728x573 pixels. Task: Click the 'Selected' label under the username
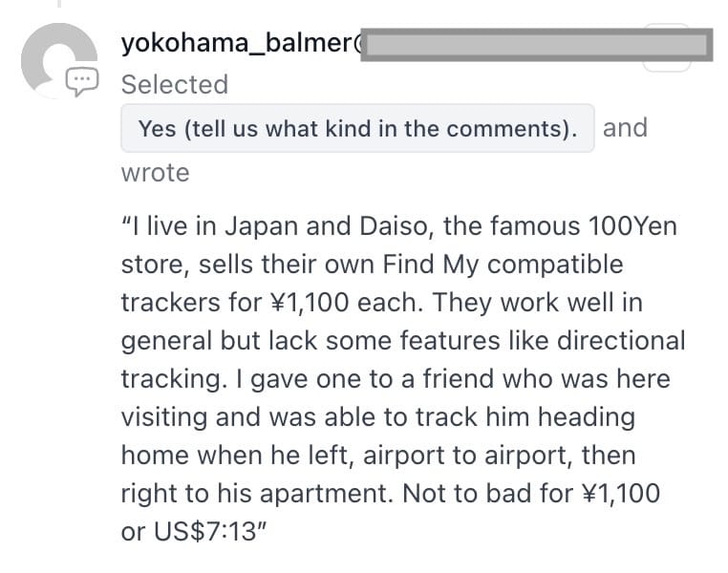pos(174,84)
